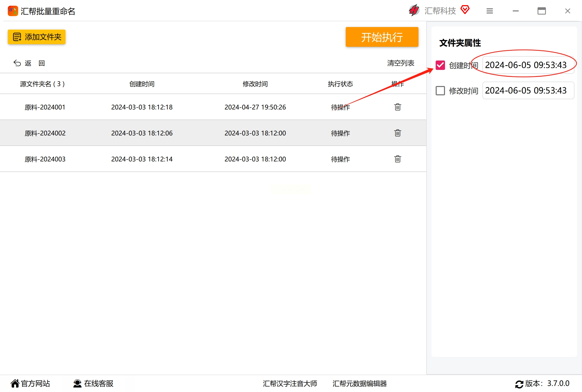Viewport: 582px width, 392px height.
Task: Enable the 修改时间 checkbox
Action: pyautogui.click(x=440, y=91)
